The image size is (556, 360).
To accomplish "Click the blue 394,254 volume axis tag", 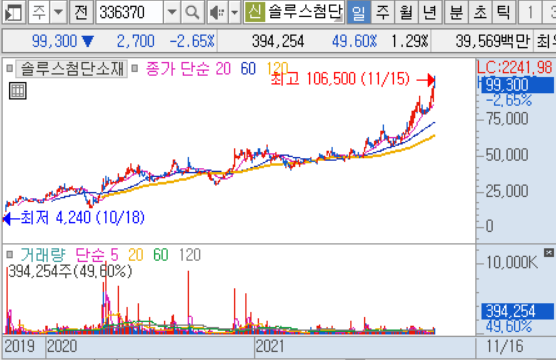I will tap(517, 311).
